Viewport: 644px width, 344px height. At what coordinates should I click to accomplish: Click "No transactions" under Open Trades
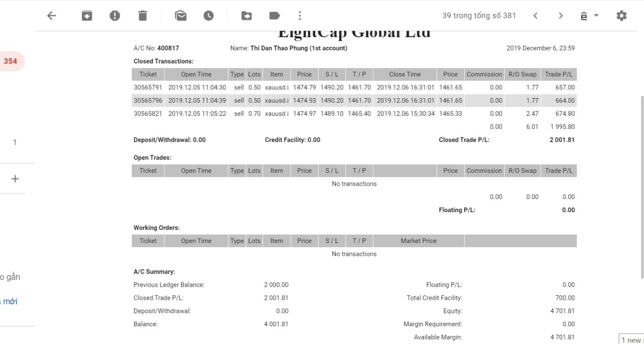354,183
